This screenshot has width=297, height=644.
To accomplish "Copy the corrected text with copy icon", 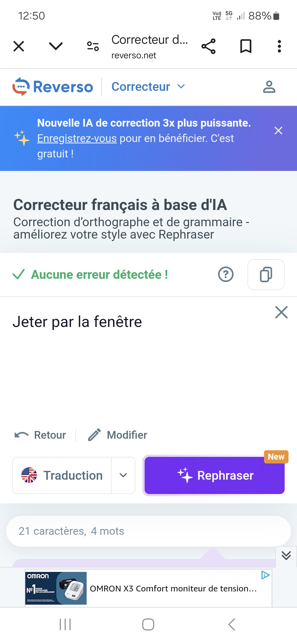I will (266, 274).
